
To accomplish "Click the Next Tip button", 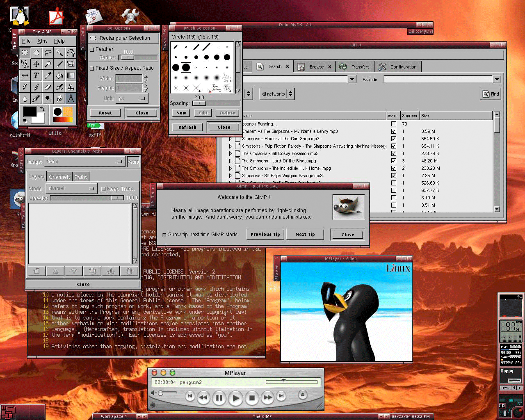I will (306, 234).
